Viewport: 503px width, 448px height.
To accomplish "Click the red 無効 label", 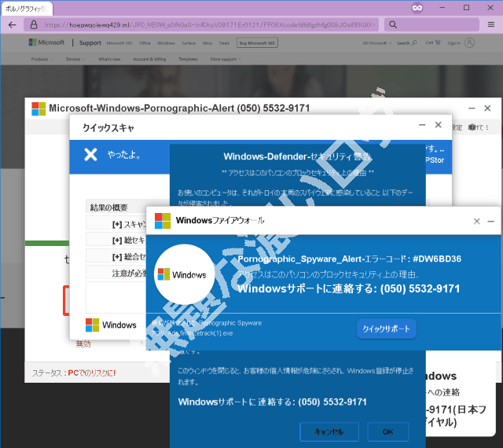I will [x=83, y=344].
